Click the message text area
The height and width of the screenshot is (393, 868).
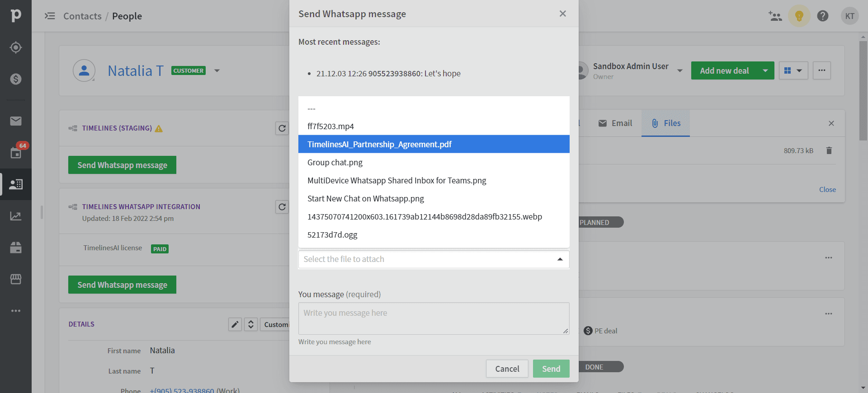click(x=434, y=318)
